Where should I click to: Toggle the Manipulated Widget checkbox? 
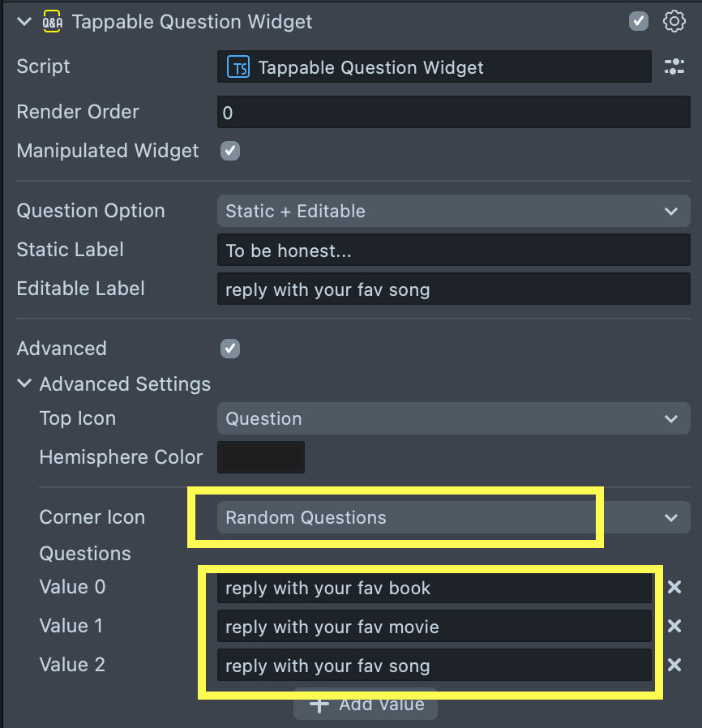[230, 151]
